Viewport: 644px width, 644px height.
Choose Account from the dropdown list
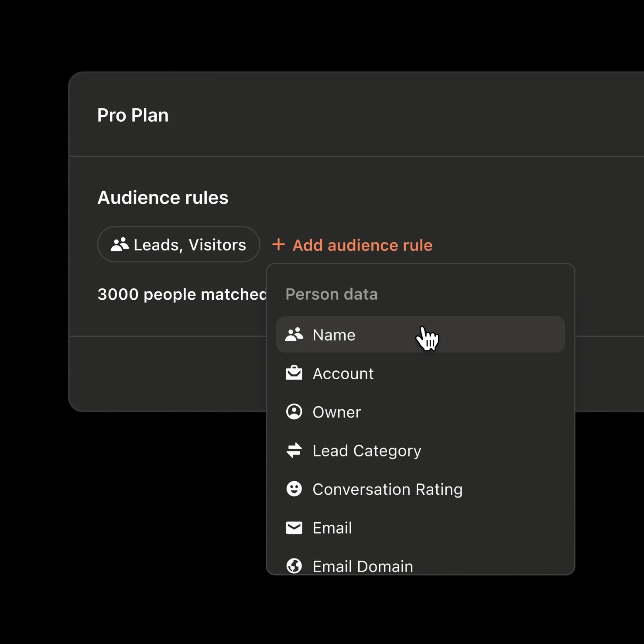pyautogui.click(x=421, y=373)
